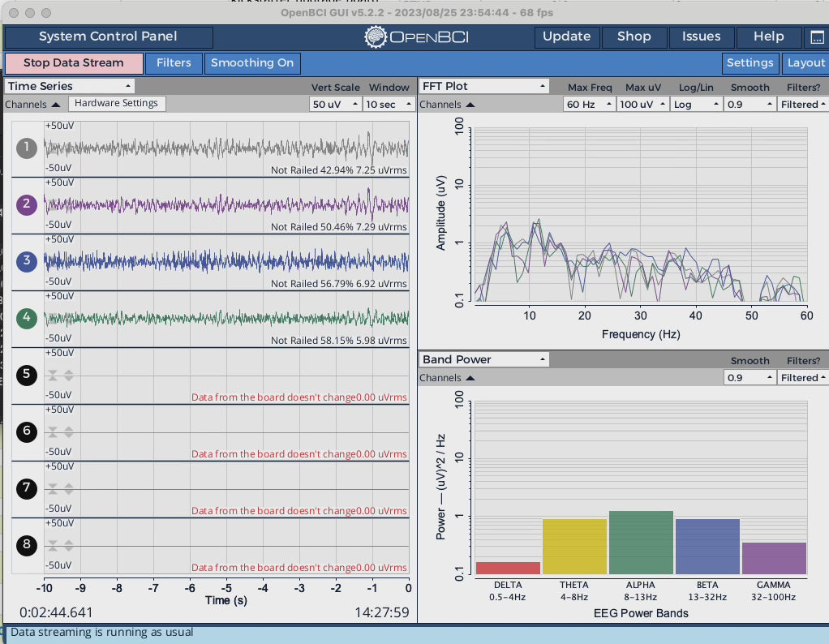Viewport: 829px width, 644px height.
Task: Open the Filters menu button
Action: pos(174,63)
